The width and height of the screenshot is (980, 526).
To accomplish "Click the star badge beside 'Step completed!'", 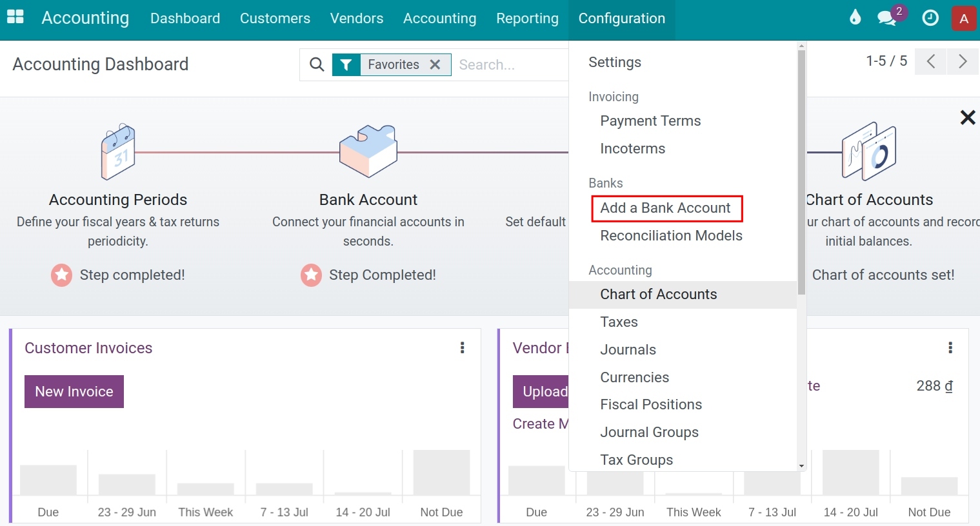I will 61,275.
